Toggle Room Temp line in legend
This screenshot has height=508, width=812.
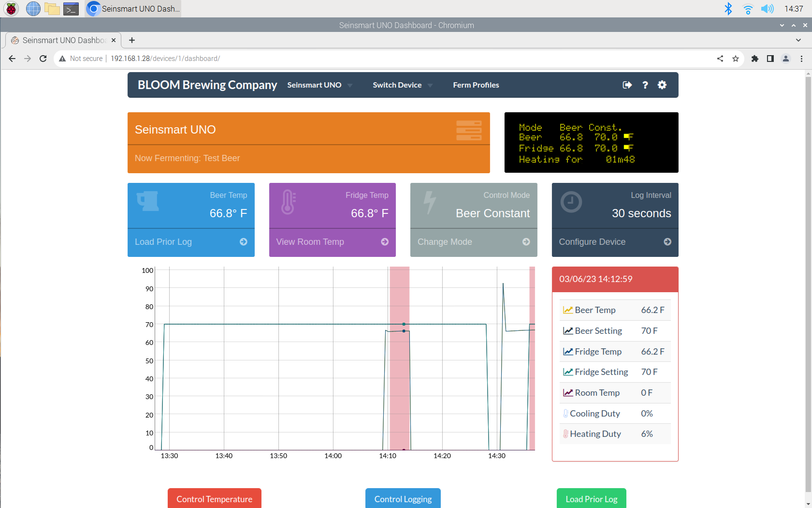point(597,393)
